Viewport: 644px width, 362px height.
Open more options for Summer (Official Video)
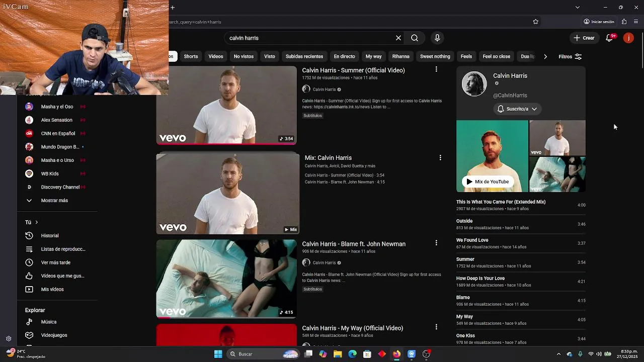pos(436,69)
